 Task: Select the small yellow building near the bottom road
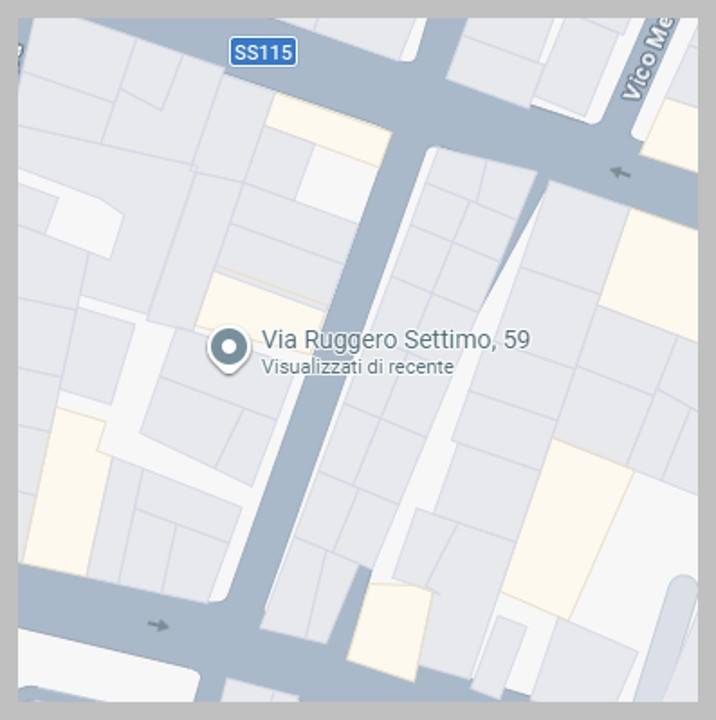tap(390, 632)
